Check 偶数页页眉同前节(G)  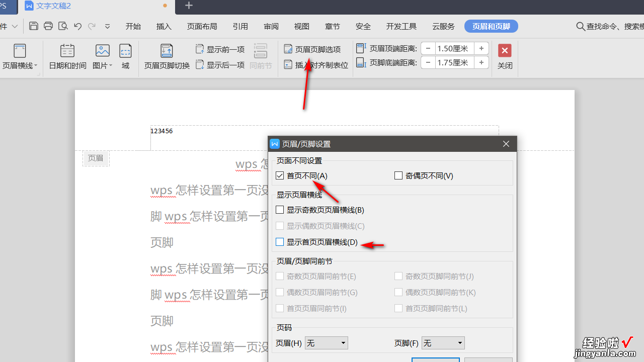280,292
